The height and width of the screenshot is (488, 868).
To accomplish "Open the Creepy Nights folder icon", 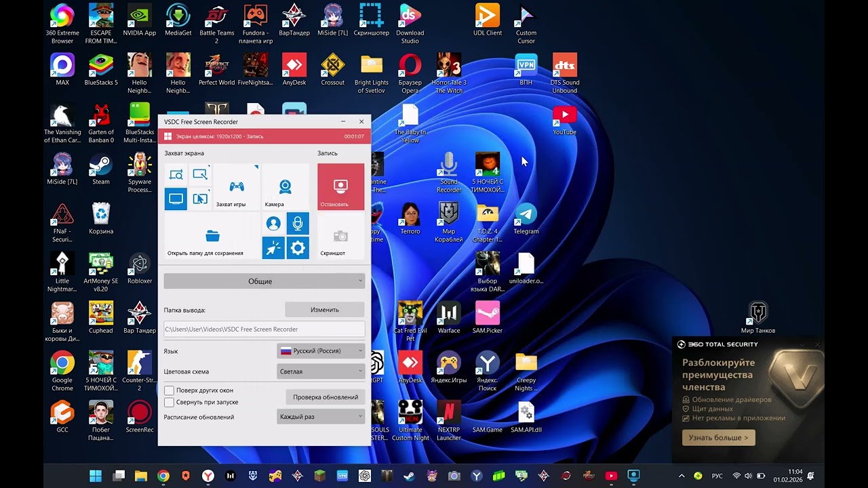I will 526,371.
